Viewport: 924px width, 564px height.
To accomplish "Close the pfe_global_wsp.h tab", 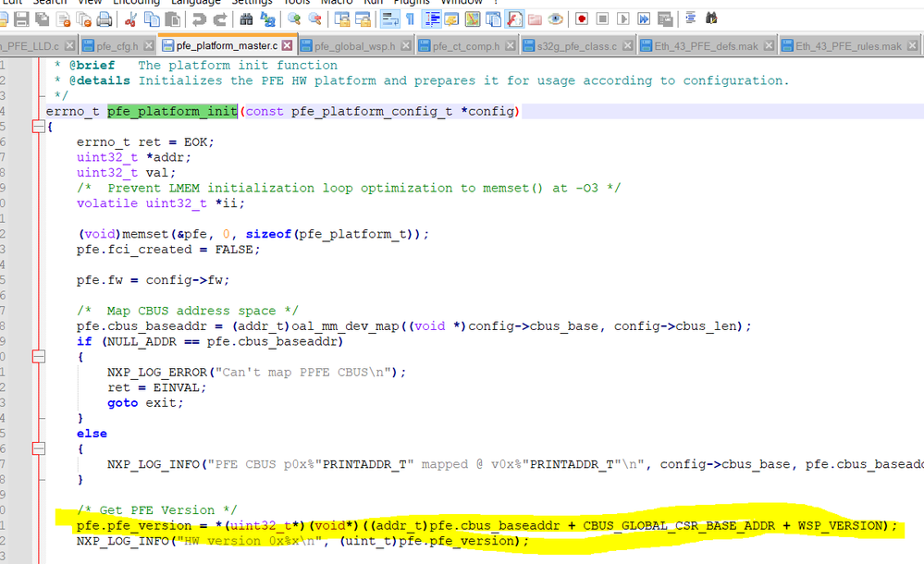I will click(406, 46).
